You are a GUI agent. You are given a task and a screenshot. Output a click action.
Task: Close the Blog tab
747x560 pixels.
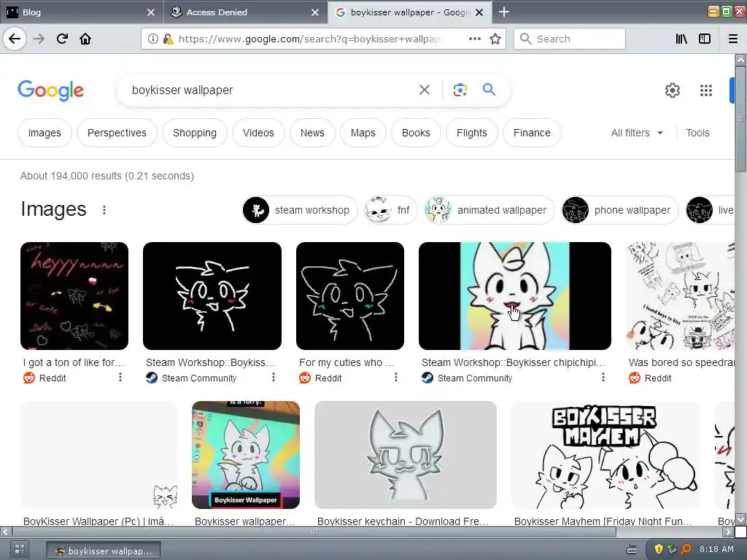pos(150,12)
